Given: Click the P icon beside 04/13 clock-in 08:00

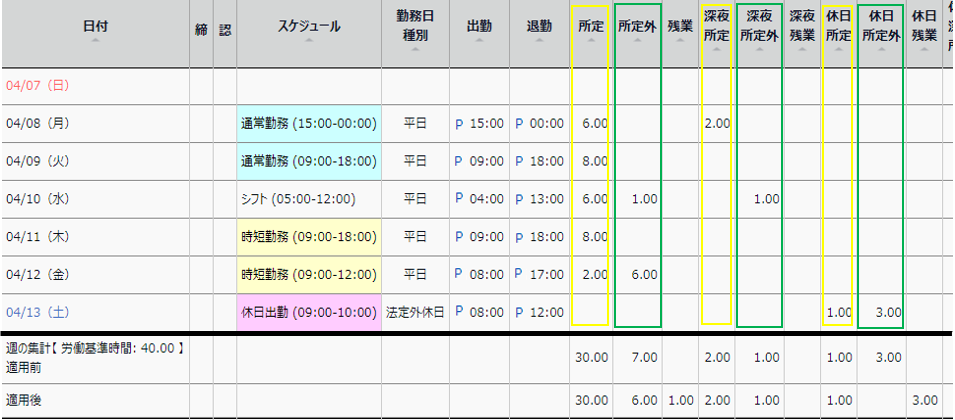Looking at the screenshot, I should (459, 313).
